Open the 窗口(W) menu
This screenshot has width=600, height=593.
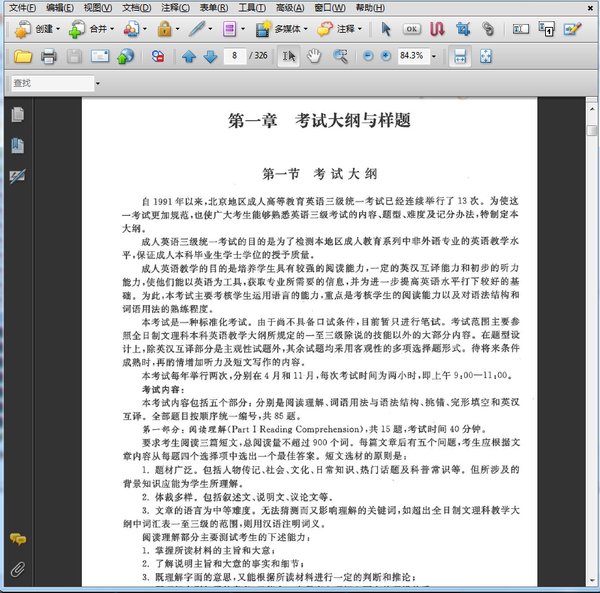pos(329,8)
